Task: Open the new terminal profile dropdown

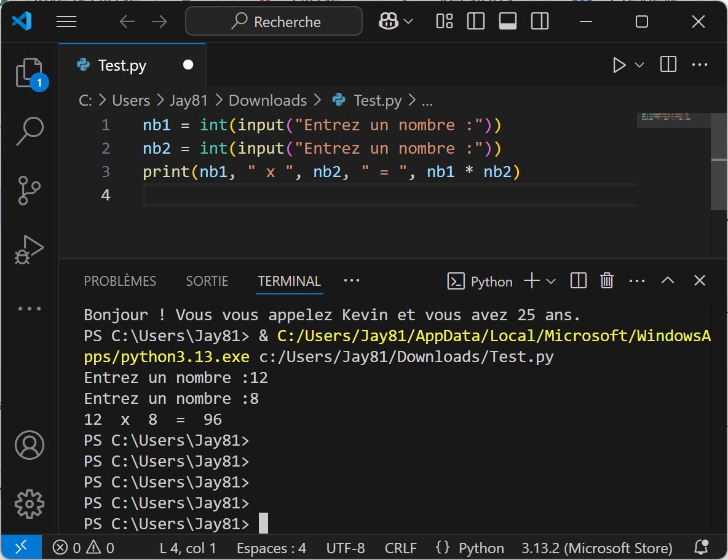Action: [551, 281]
